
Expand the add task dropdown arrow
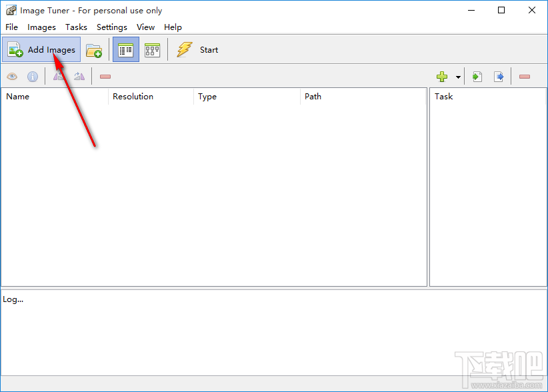pyautogui.click(x=458, y=77)
